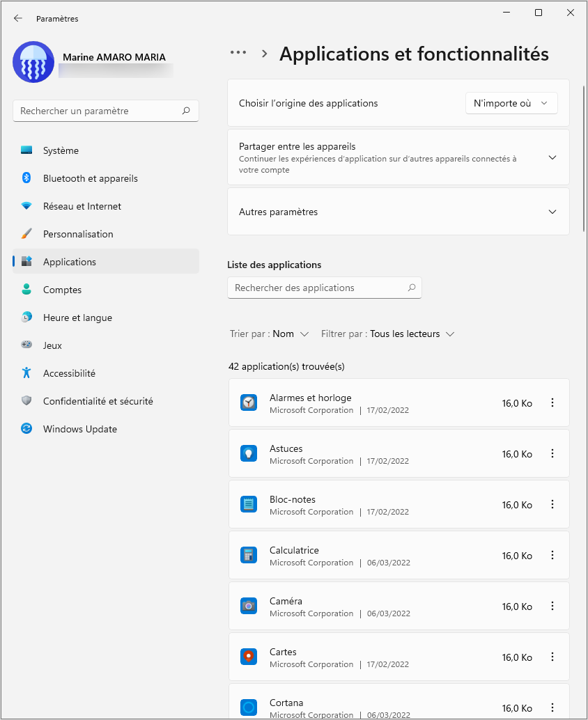Open Filtrer par Tous les lecteurs dropdown

click(x=388, y=334)
